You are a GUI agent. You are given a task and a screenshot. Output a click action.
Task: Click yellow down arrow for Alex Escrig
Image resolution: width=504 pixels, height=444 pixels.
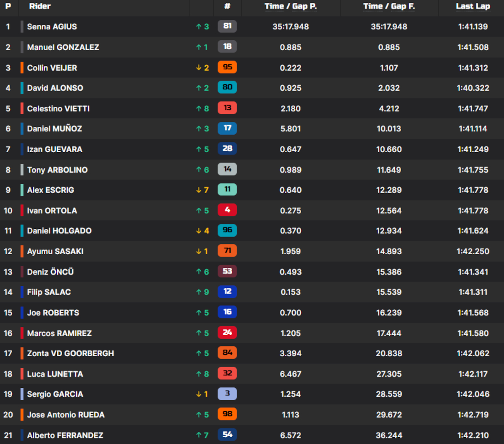point(199,190)
